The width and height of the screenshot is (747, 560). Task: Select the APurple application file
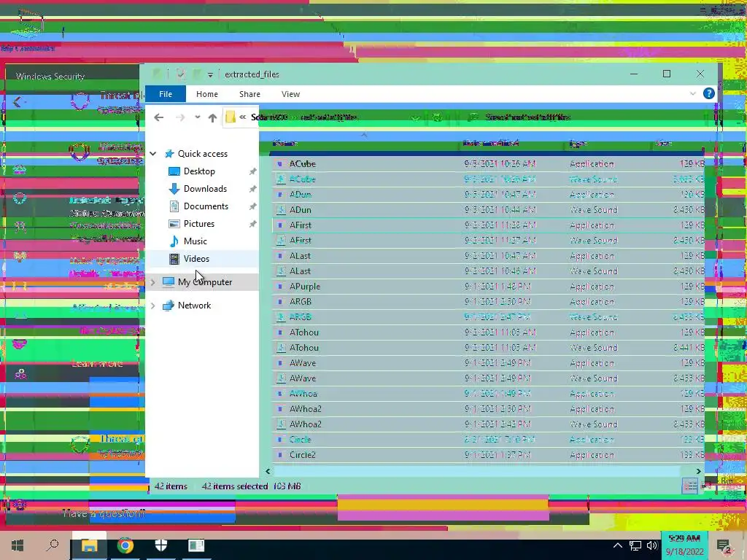click(x=488, y=286)
